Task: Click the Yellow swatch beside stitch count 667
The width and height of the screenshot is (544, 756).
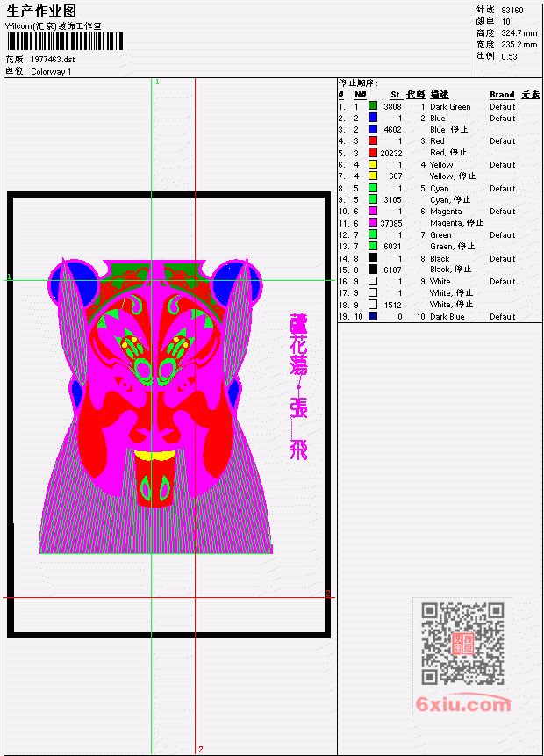Action: pos(372,176)
